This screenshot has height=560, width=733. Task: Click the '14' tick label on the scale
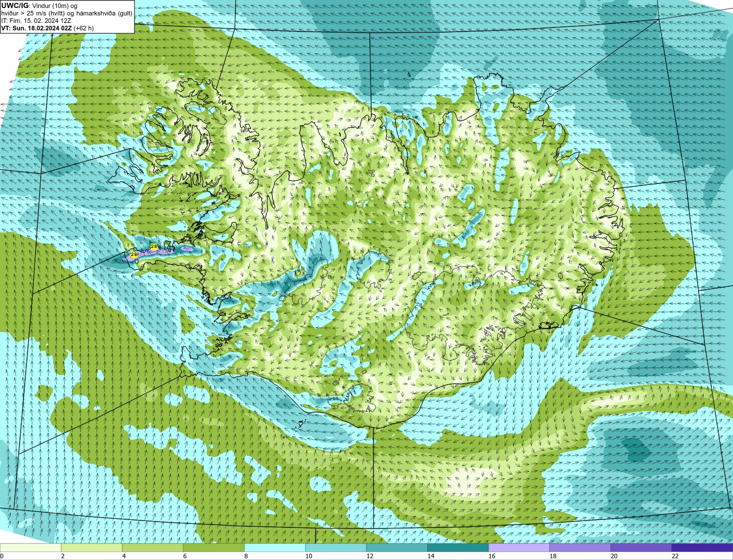(x=431, y=556)
